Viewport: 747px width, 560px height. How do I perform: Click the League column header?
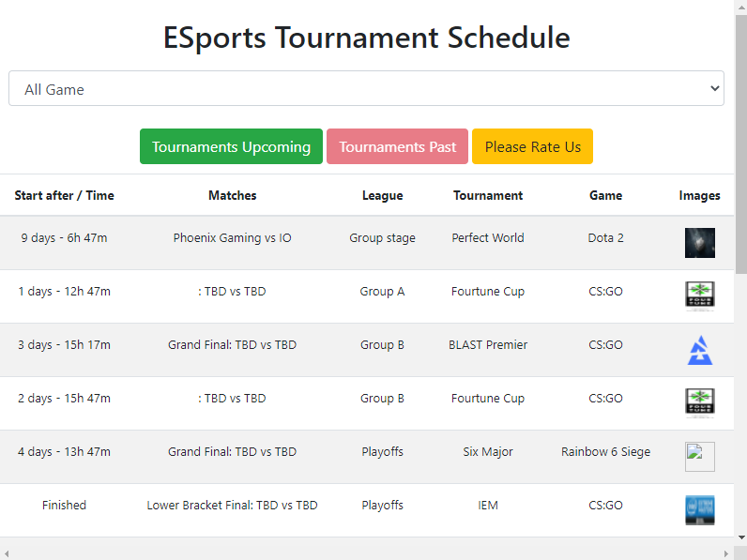pyautogui.click(x=382, y=196)
